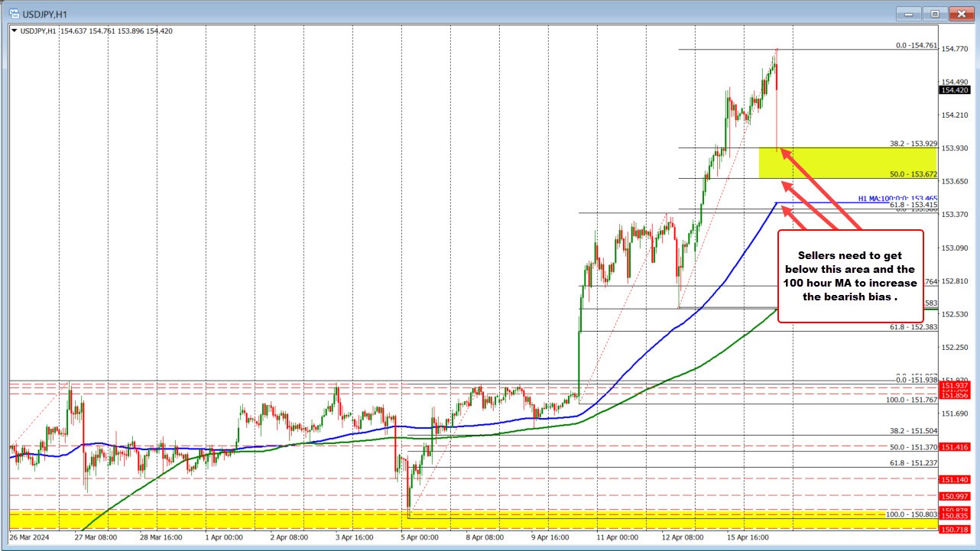This screenshot has width=980, height=551.
Task: Restore down the USDJPY chart window
Action: 934,13
